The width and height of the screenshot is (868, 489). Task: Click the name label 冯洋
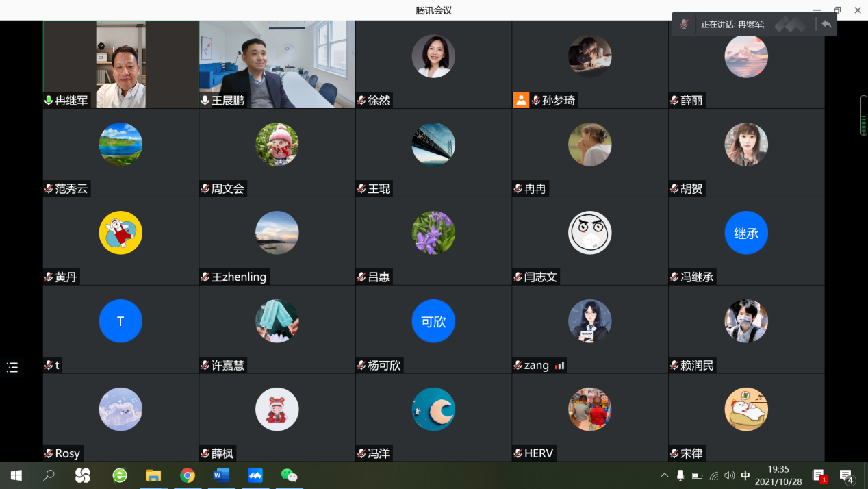pos(379,454)
